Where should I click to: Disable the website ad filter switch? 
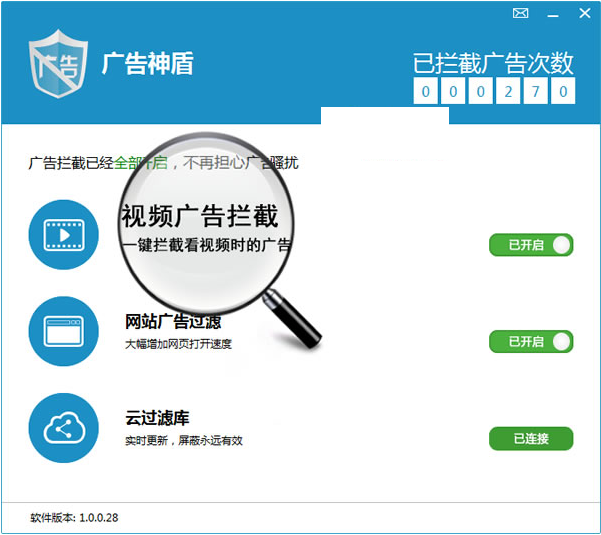click(x=531, y=342)
